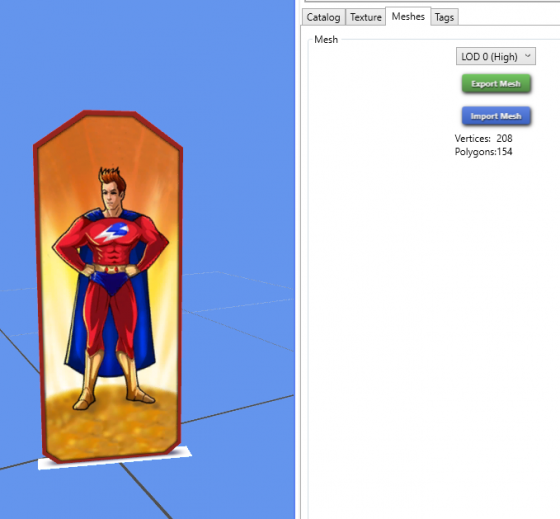
Task: Open the Texture tab
Action: (x=366, y=17)
